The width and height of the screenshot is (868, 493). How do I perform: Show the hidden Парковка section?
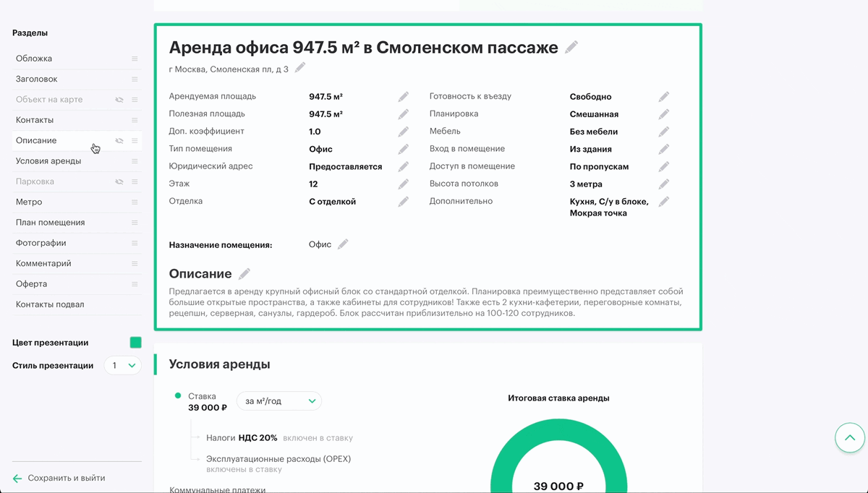[119, 181]
